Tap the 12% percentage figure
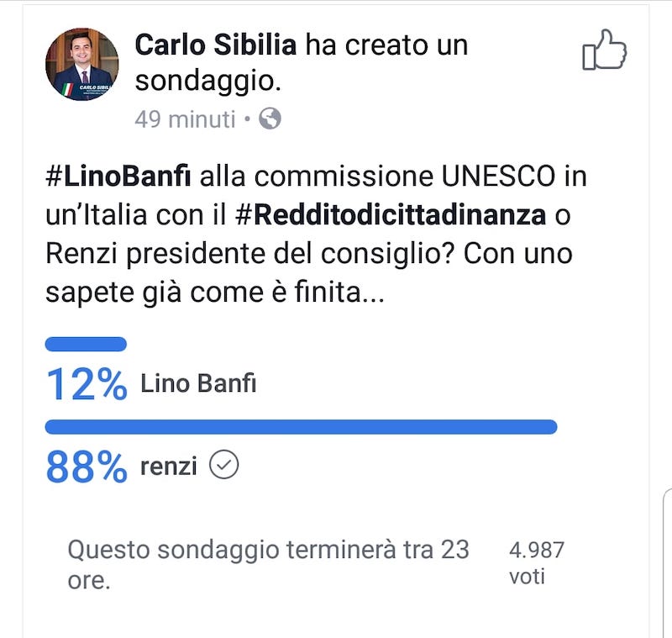Viewport: 672px width, 638px height. click(87, 384)
